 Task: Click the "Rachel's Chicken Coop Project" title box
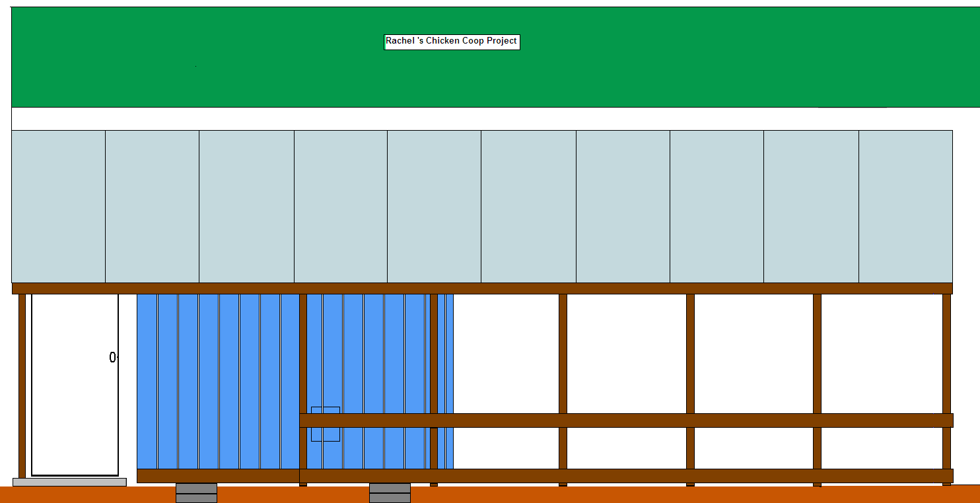coord(452,42)
